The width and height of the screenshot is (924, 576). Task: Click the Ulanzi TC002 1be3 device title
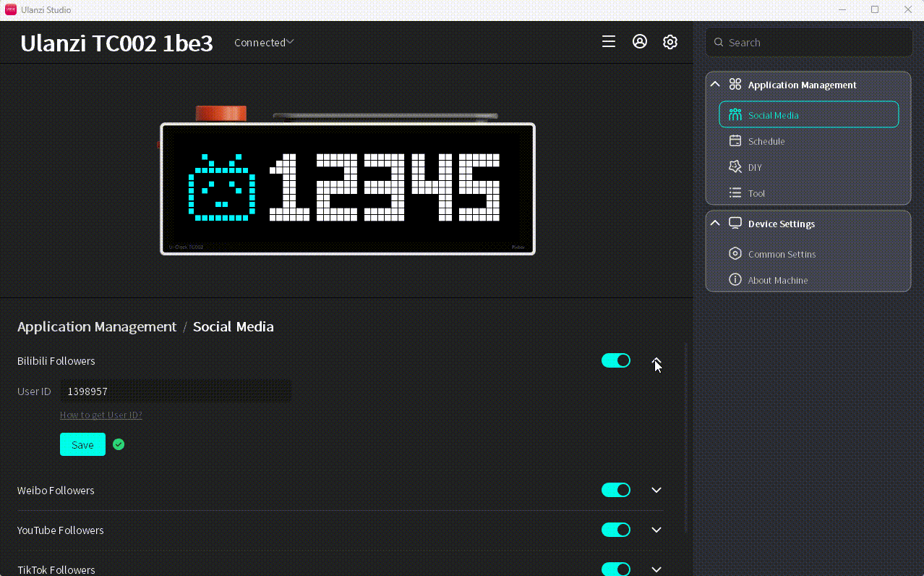tap(116, 43)
